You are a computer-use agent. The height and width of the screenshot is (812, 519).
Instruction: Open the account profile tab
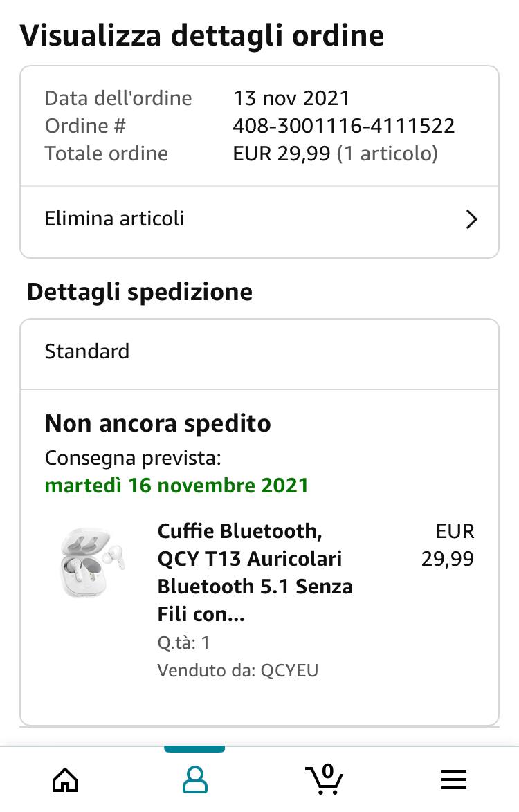coord(194,780)
